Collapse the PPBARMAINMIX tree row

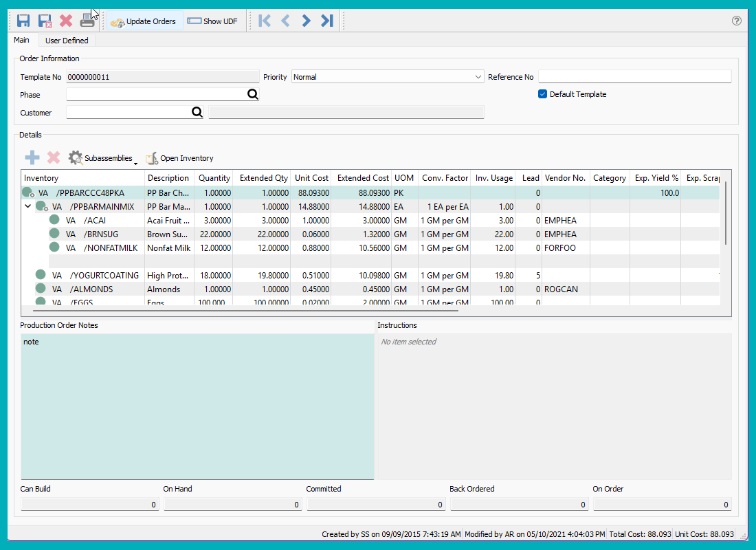click(x=28, y=206)
